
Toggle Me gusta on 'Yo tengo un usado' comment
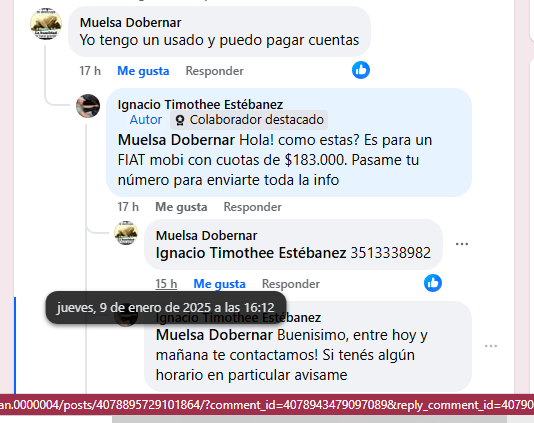click(143, 71)
